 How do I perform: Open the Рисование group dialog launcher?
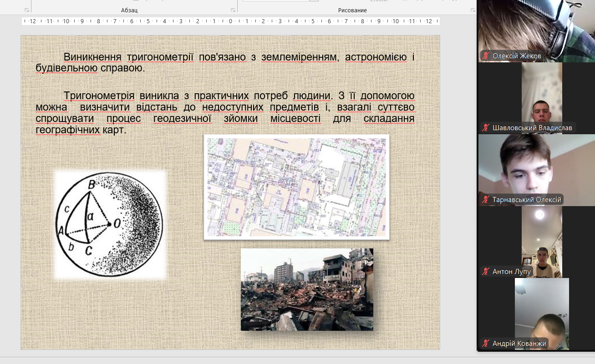click(473, 10)
